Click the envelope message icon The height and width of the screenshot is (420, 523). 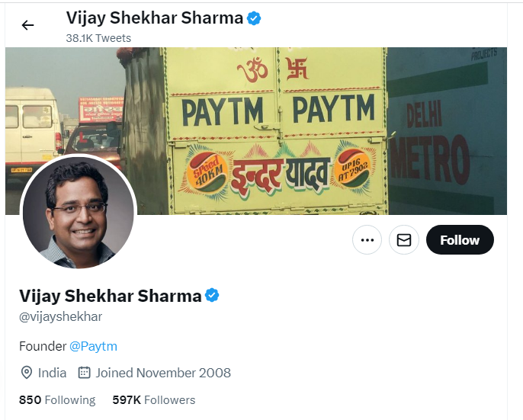(404, 240)
